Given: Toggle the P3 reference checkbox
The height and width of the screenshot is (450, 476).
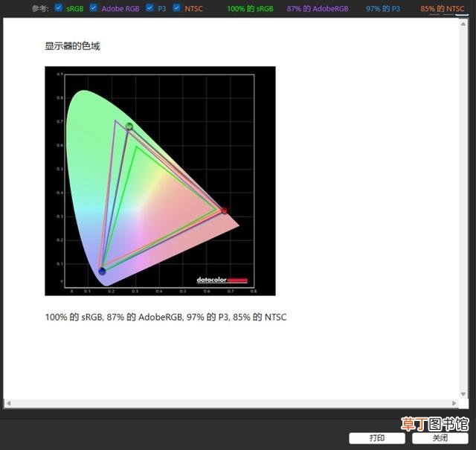Looking at the screenshot, I should 149,7.
